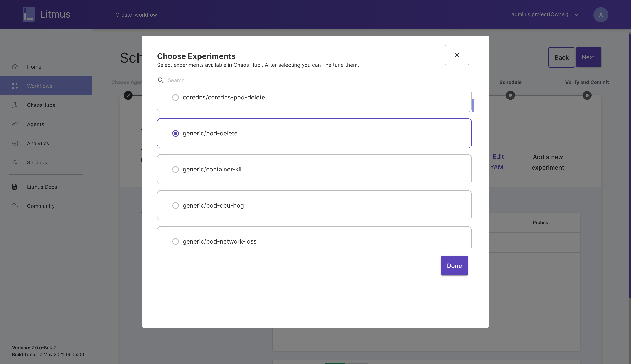This screenshot has width=631, height=364.
Task: Choose coredns/coredns-pod-delete radio button
Action: [176, 97]
